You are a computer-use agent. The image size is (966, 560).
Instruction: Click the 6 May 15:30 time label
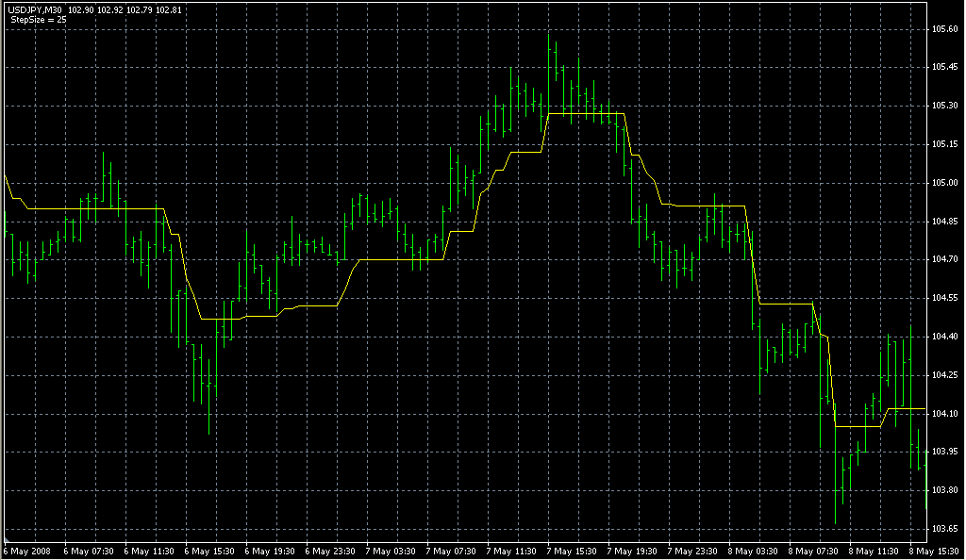click(x=209, y=552)
